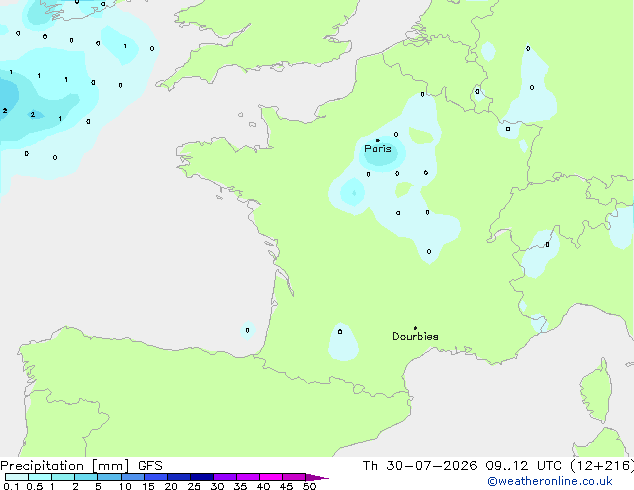The image size is (634, 490).
Task: Click the forecast date '30-07-2026'
Action: click(431, 466)
